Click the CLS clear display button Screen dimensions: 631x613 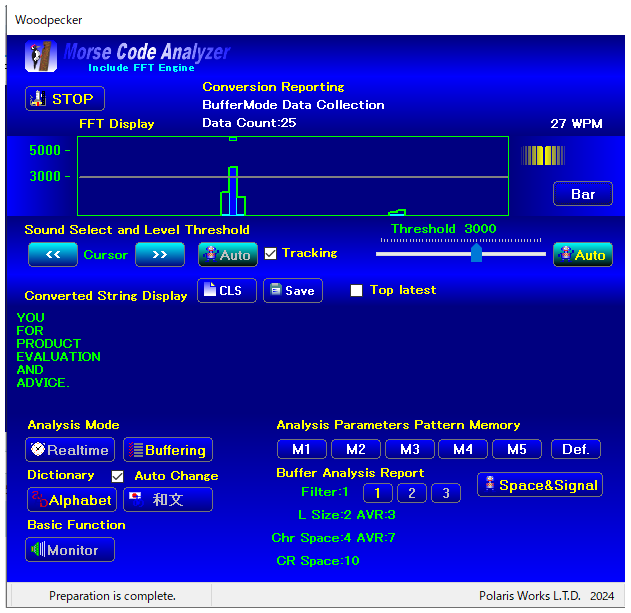226,291
